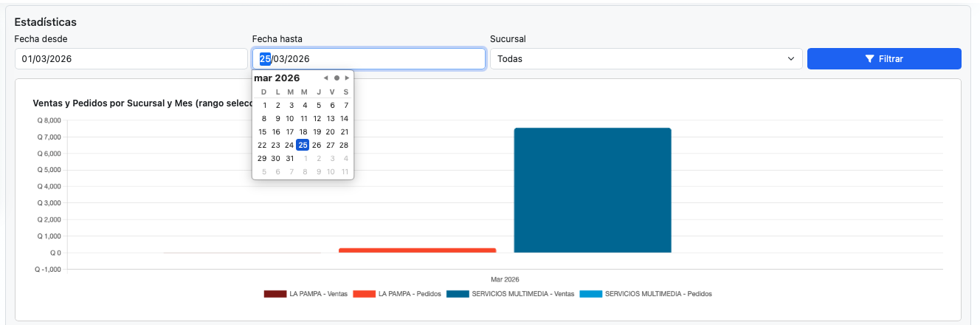
Task: Pick March 31 in the calendar
Action: (289, 158)
